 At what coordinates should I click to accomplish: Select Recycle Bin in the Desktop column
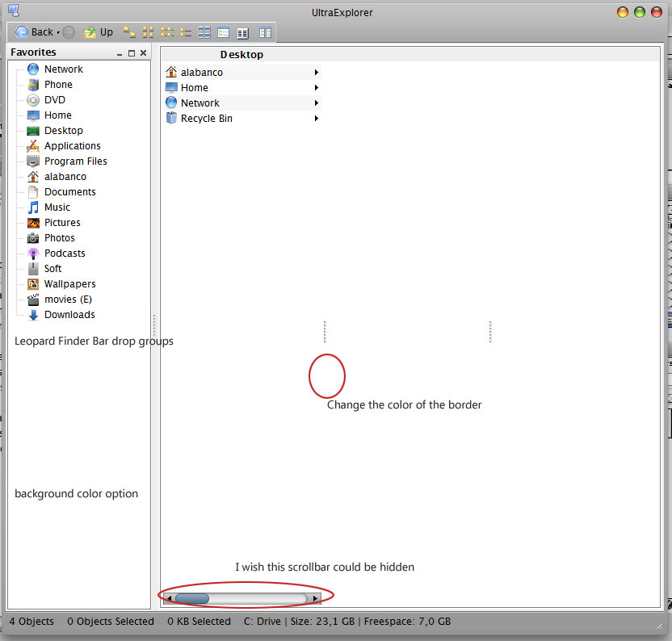242,118
